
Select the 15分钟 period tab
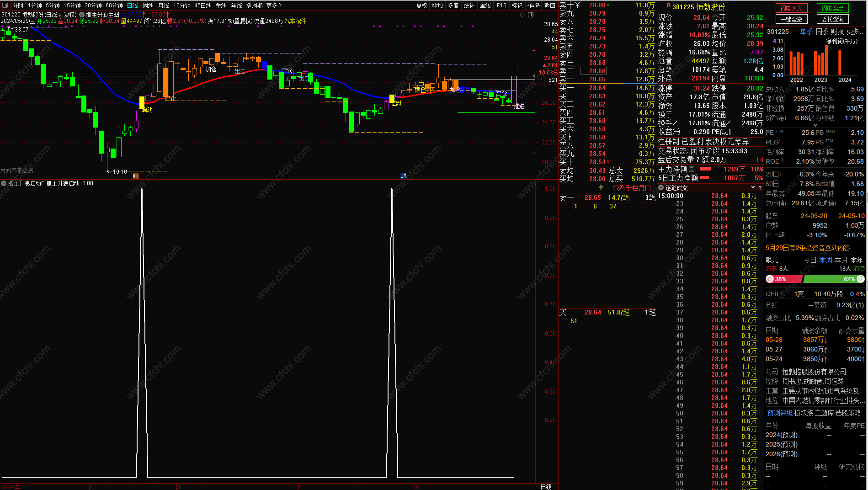click(x=72, y=5)
